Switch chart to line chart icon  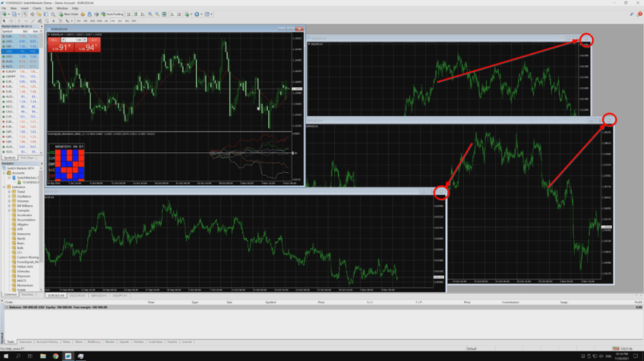click(x=142, y=14)
